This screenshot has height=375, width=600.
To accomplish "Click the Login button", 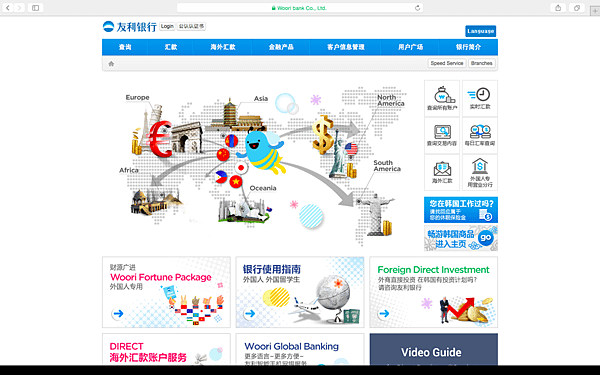I will [x=167, y=26].
